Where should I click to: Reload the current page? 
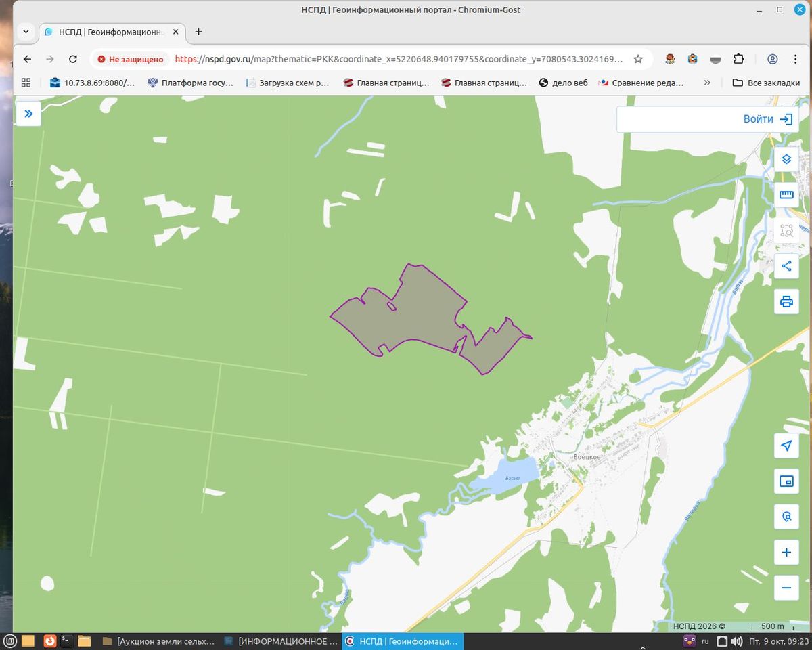coord(73,59)
